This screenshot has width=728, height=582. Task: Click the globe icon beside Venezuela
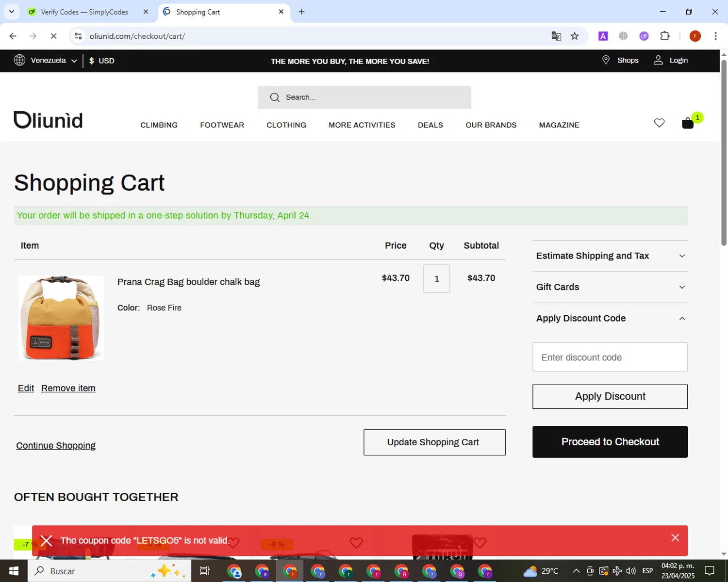pyautogui.click(x=19, y=60)
